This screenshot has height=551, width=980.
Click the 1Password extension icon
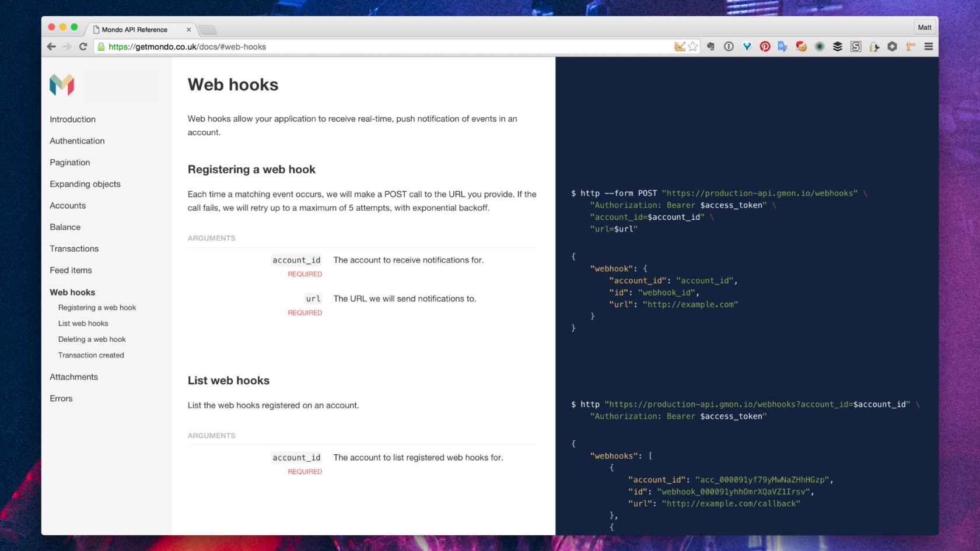tap(729, 47)
